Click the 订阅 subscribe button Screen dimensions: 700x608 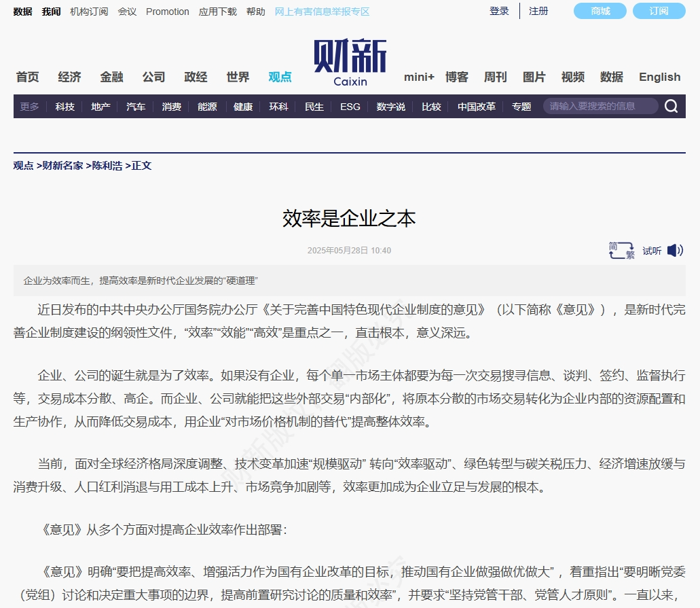pyautogui.click(x=659, y=11)
